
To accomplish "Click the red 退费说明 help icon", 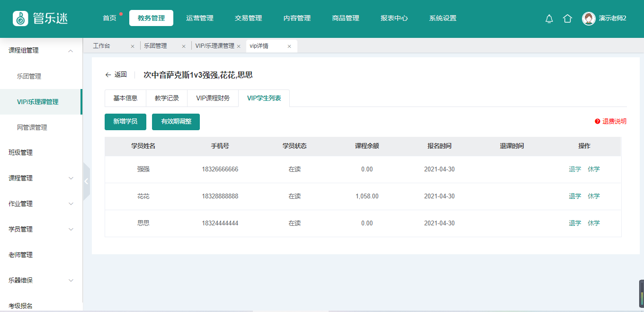I will [598, 121].
